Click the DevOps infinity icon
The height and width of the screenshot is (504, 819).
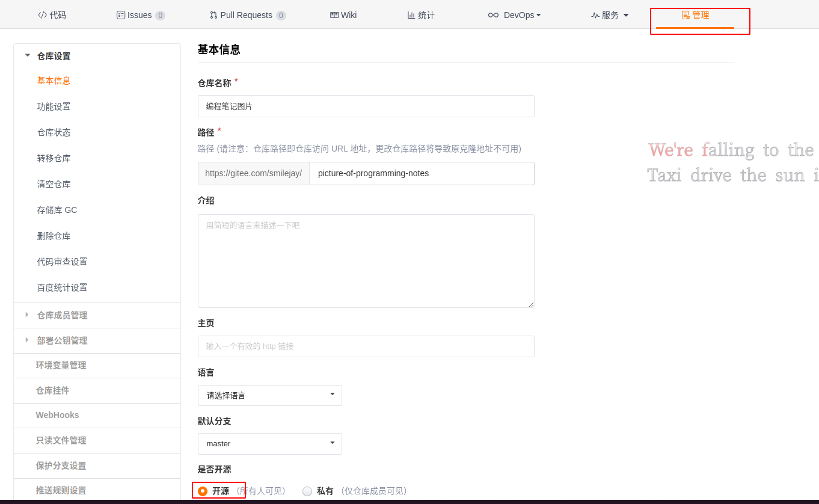point(493,14)
